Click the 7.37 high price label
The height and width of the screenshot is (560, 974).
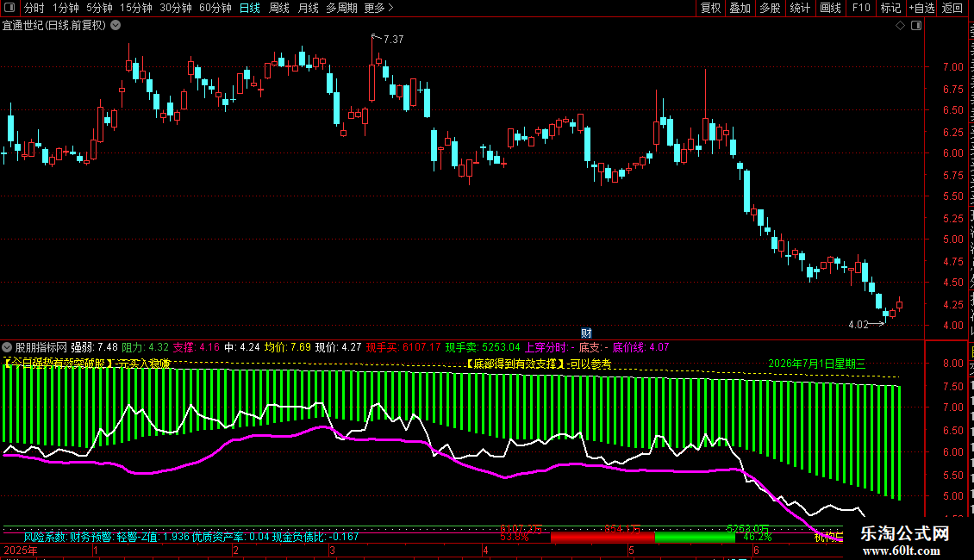[393, 39]
